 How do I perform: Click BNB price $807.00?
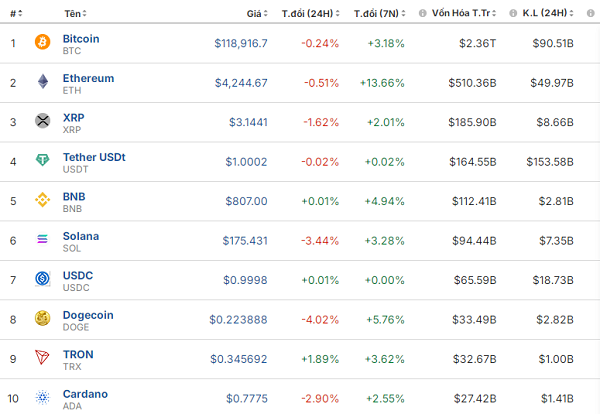point(246,201)
